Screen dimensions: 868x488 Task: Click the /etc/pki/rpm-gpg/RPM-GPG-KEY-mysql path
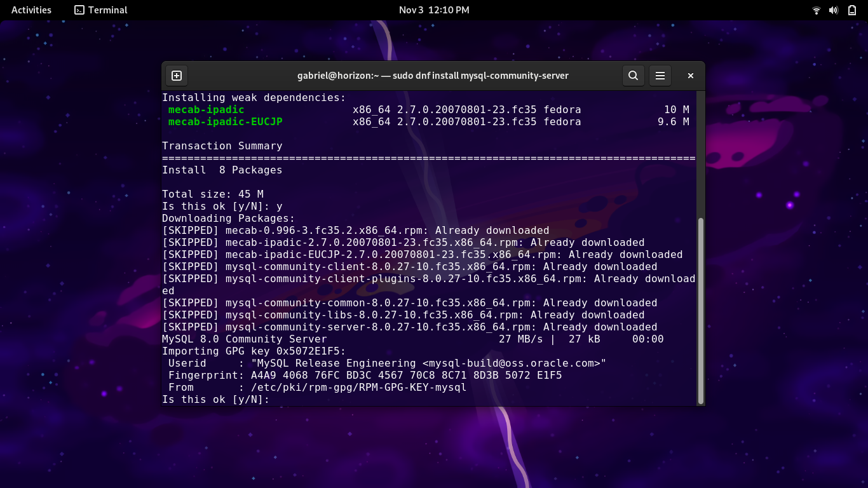(x=358, y=388)
